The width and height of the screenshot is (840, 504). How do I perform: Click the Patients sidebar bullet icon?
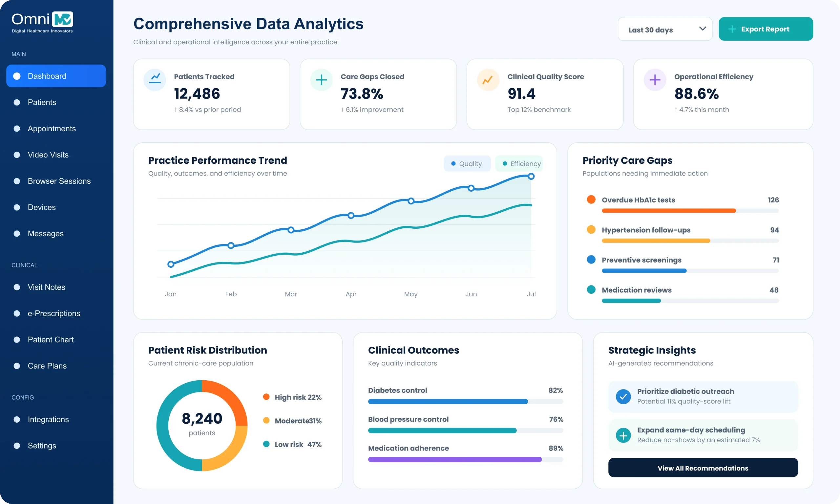coord(17,102)
